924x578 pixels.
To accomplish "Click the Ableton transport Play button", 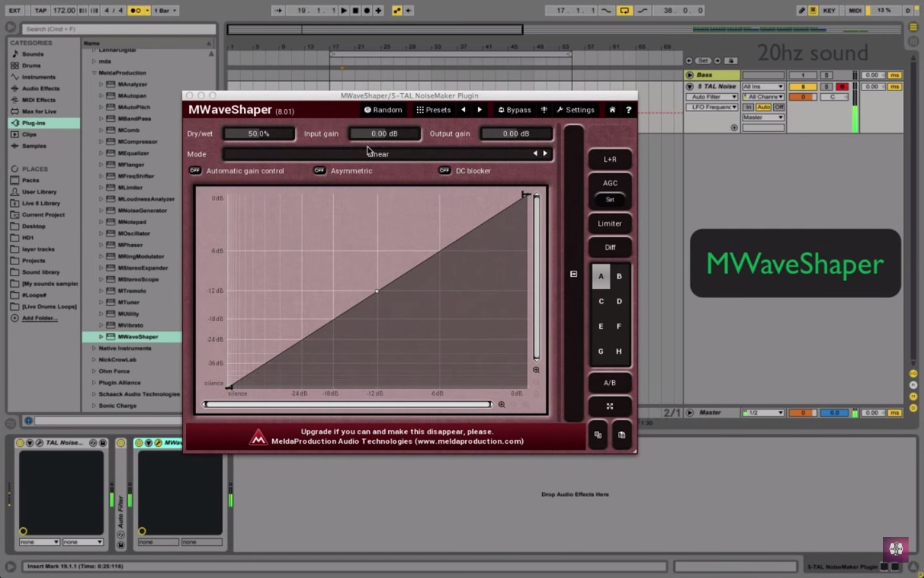I will click(x=344, y=10).
